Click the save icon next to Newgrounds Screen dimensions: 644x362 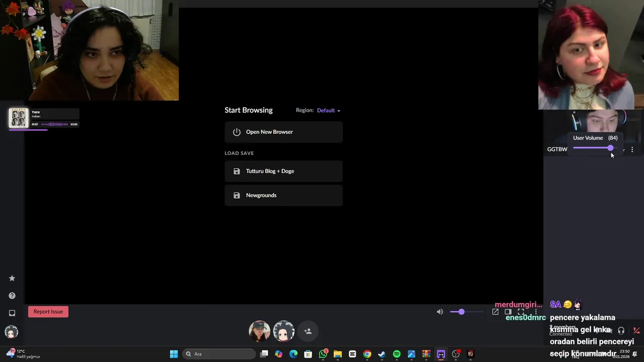click(236, 195)
